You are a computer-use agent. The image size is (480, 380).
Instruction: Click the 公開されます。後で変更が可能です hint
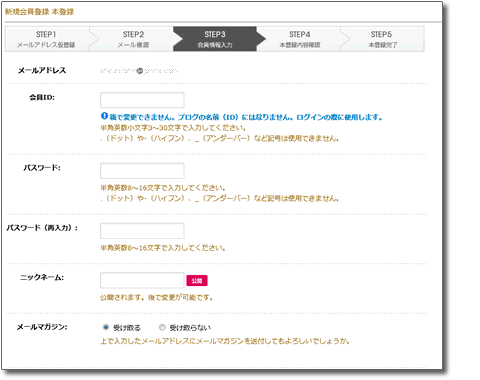click(x=156, y=297)
